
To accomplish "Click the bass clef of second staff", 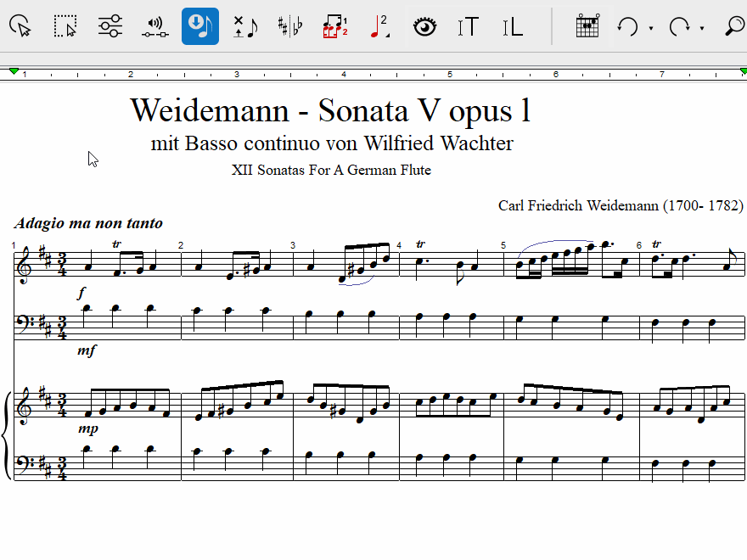I will [x=24, y=323].
